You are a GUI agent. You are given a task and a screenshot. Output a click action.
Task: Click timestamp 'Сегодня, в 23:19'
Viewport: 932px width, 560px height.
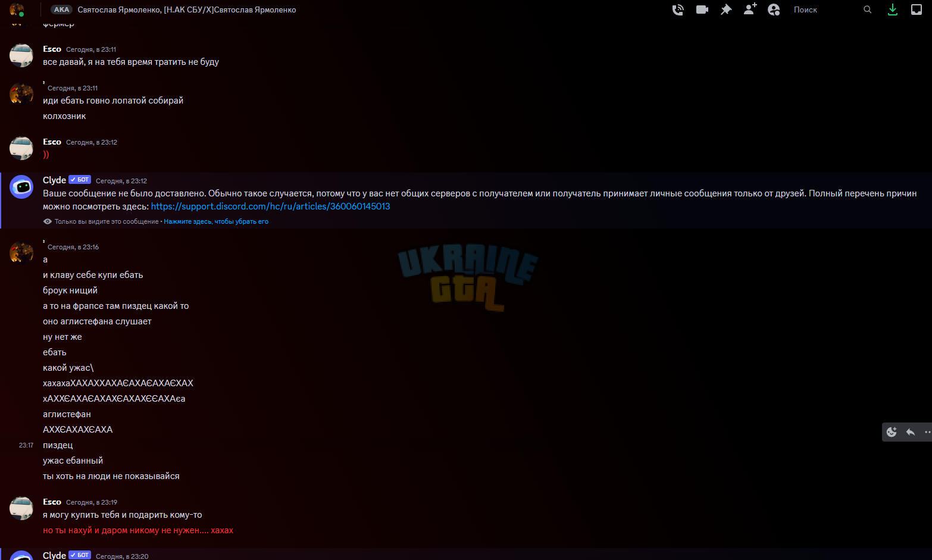click(x=92, y=502)
